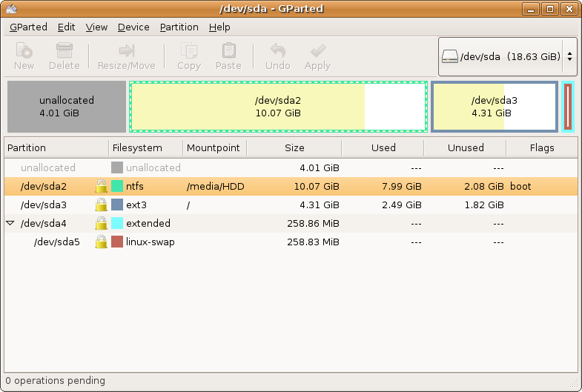The image size is (582, 392).
Task: Click the device selector up/down arrows
Action: (569, 57)
